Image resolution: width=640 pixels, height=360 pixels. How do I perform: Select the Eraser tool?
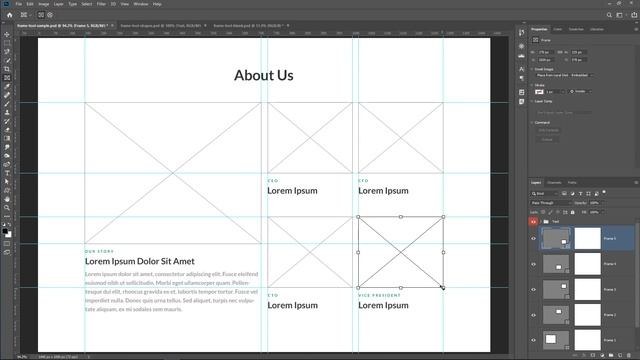click(x=7, y=130)
